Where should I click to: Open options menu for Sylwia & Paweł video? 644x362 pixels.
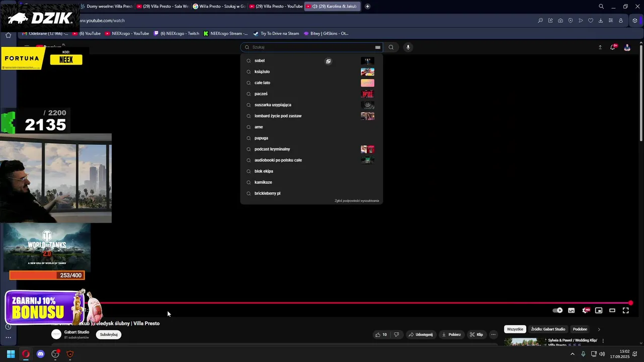pos(603,341)
